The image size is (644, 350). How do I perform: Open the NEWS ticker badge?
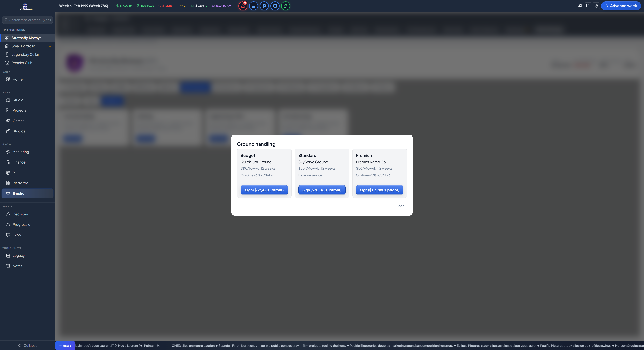[x=65, y=345]
